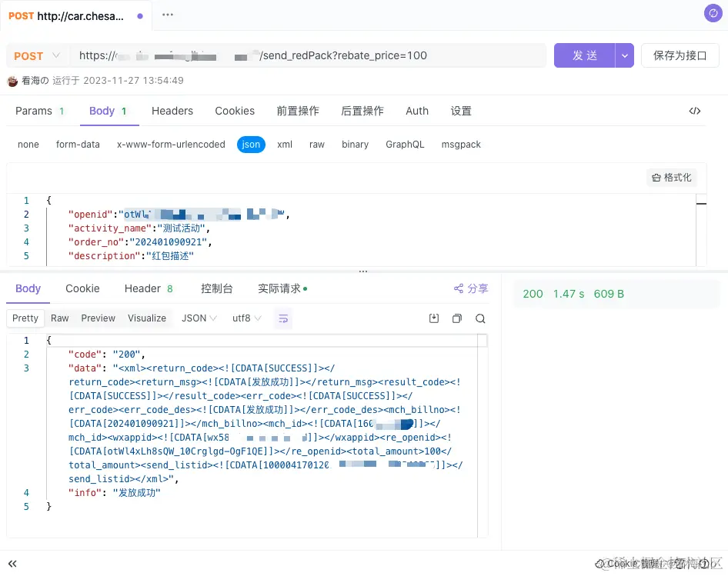The width and height of the screenshot is (728, 576).
Task: Open the response Header tab
Action: coord(149,288)
